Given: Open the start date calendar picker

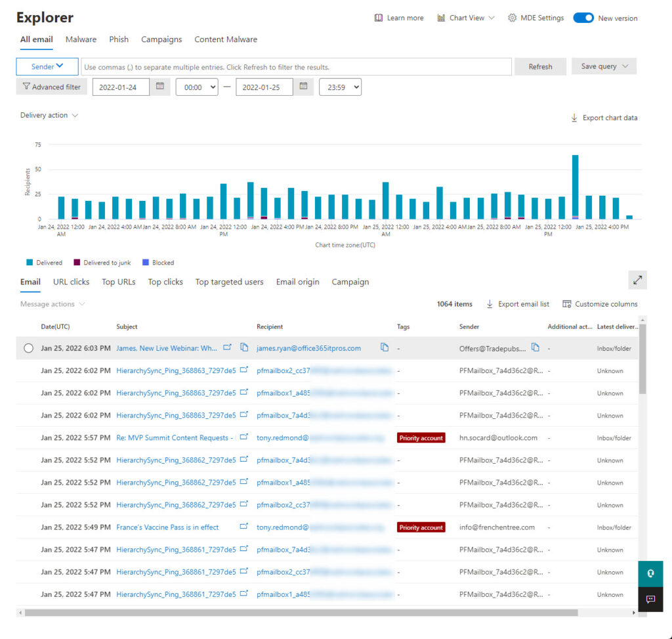Looking at the screenshot, I should (160, 86).
